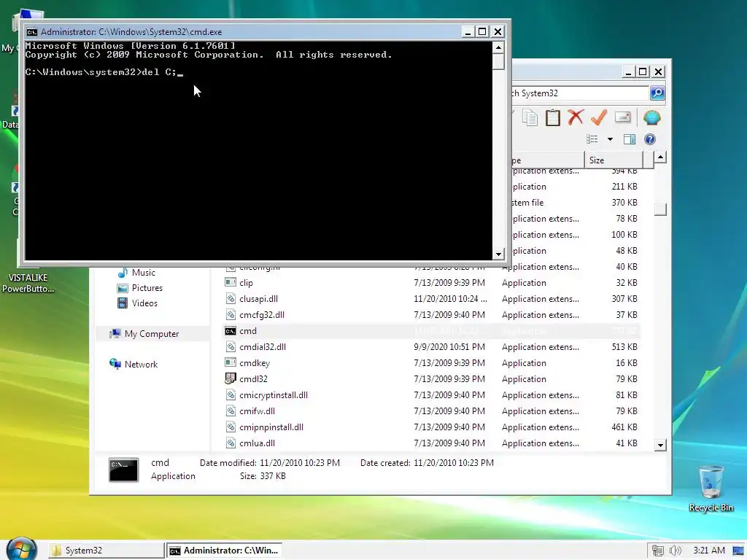The width and height of the screenshot is (747, 560).
Task: Click the file list scroll up arrow
Action: [660, 157]
